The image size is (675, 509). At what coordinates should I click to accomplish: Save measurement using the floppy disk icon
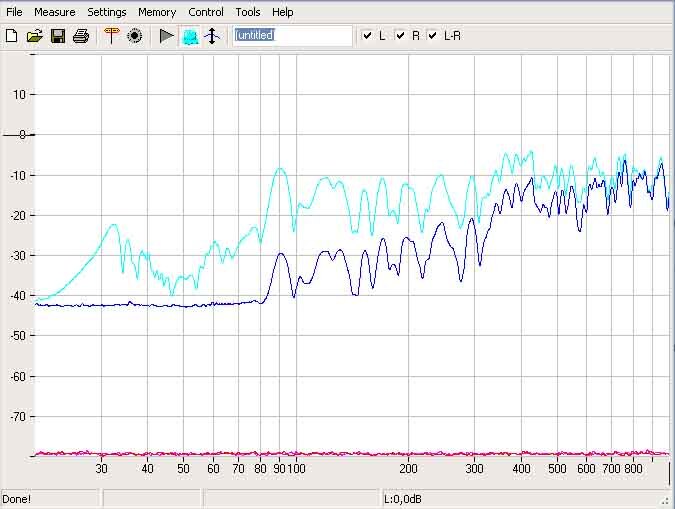pos(57,36)
